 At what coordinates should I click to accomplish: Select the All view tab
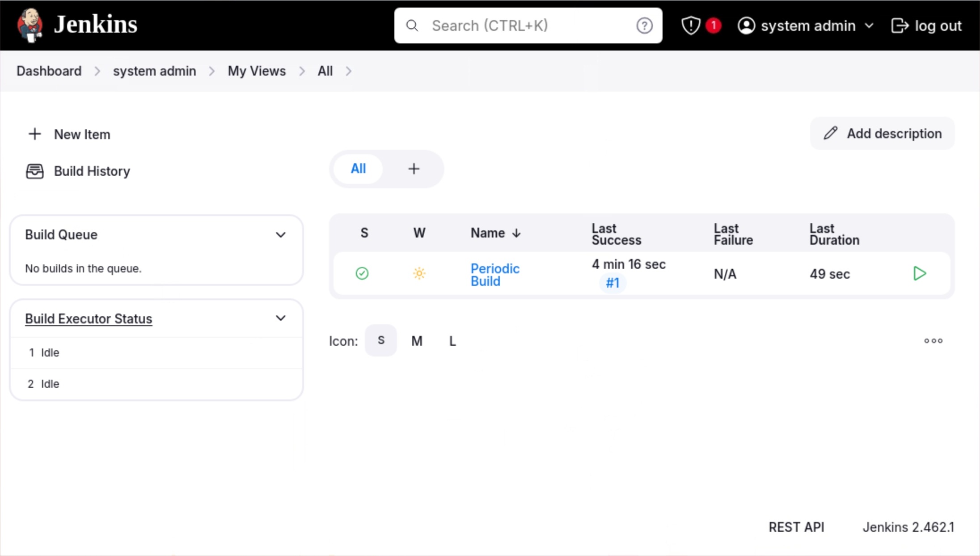(358, 169)
